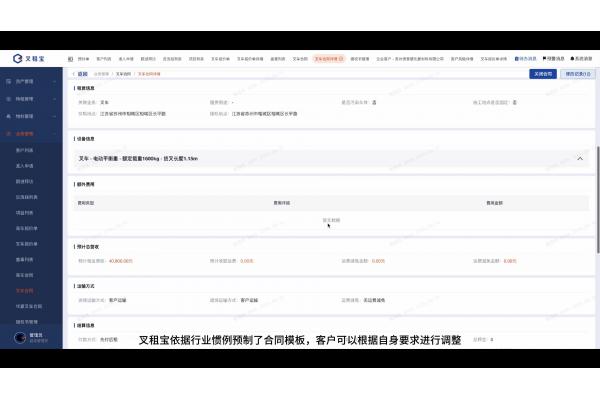Collapse the 业务管理 sidebar menu
This screenshot has height=400, width=600.
click(30, 133)
